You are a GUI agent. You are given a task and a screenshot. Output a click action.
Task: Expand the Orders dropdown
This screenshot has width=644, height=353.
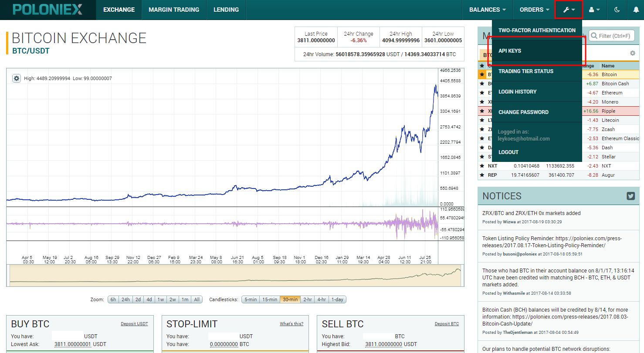534,10
